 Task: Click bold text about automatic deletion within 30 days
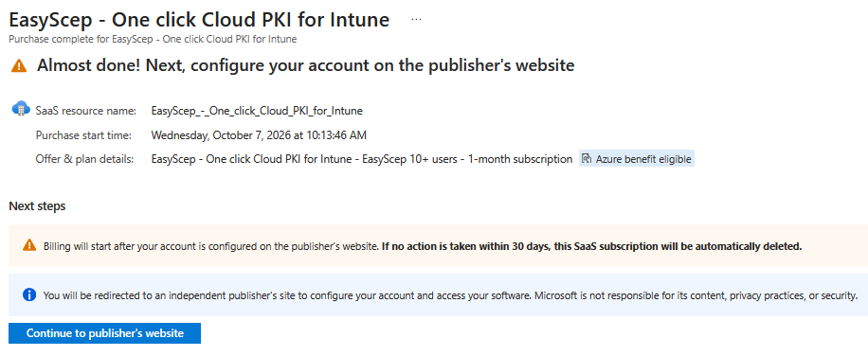click(591, 246)
